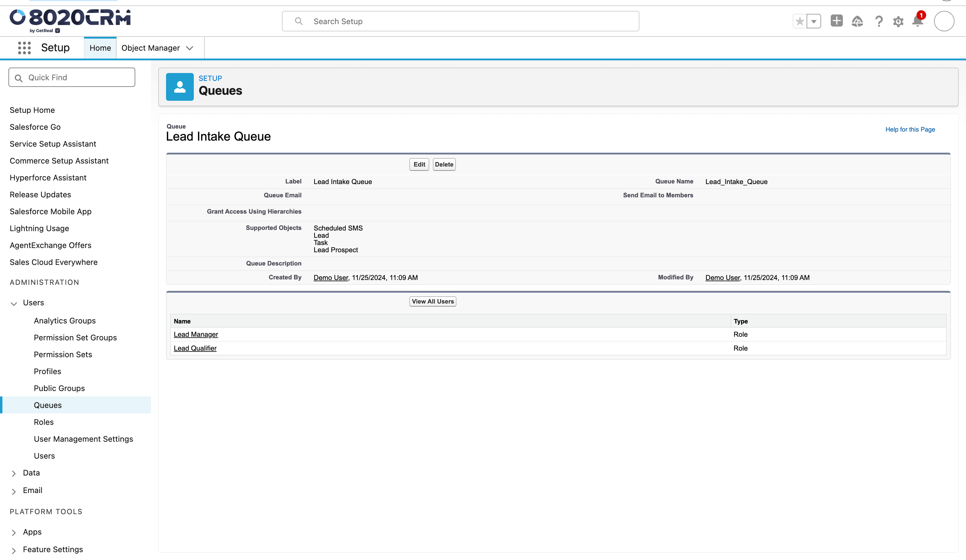Open the Lead Qualifier role link
The image size is (966, 560).
(x=195, y=348)
